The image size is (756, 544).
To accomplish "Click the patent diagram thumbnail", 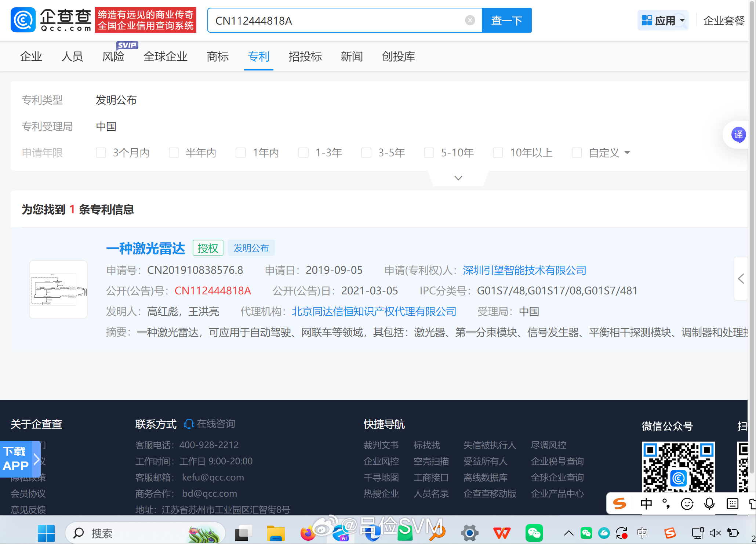I will pyautogui.click(x=58, y=290).
